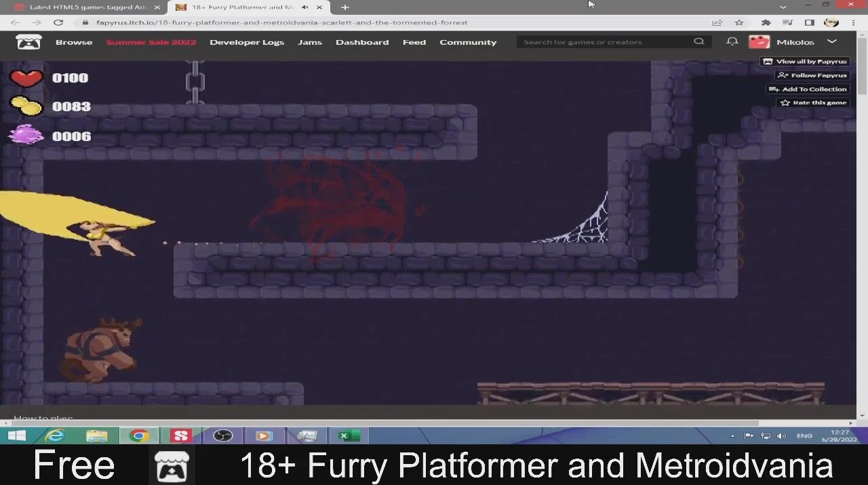Click the itch.io logo icon

(x=28, y=42)
